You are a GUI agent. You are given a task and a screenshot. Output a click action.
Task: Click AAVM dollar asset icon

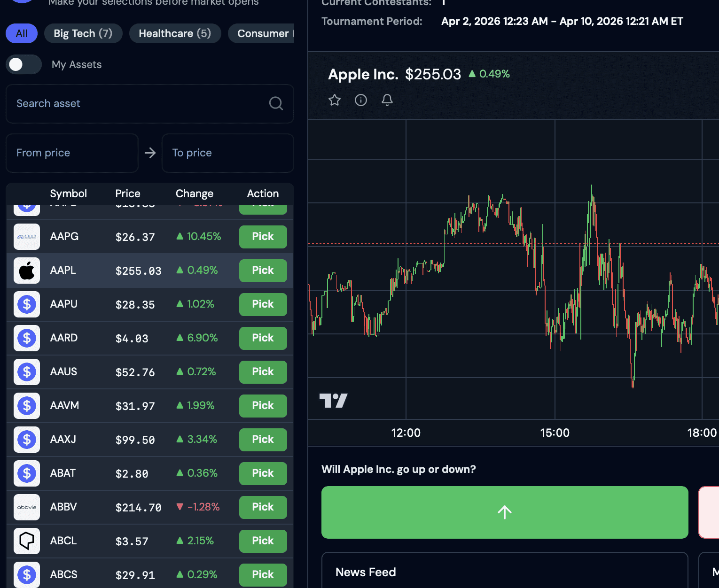[27, 406]
